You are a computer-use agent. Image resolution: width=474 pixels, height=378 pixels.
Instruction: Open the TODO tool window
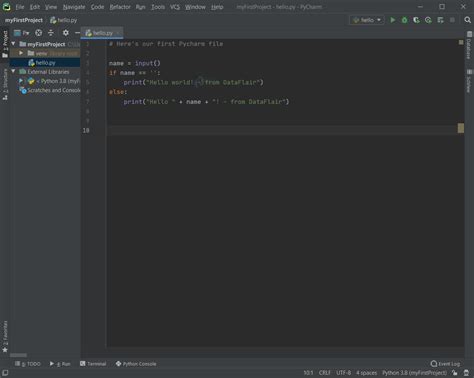coord(28,364)
